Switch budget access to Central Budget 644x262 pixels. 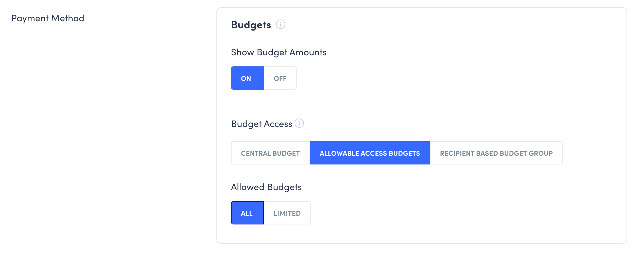pos(270,153)
